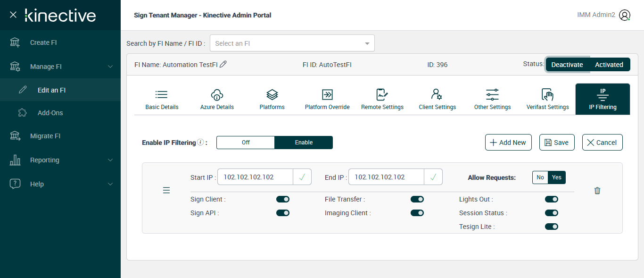This screenshot has height=278, width=644.
Task: Select Edit an FI menu item
Action: pyautogui.click(x=60, y=90)
